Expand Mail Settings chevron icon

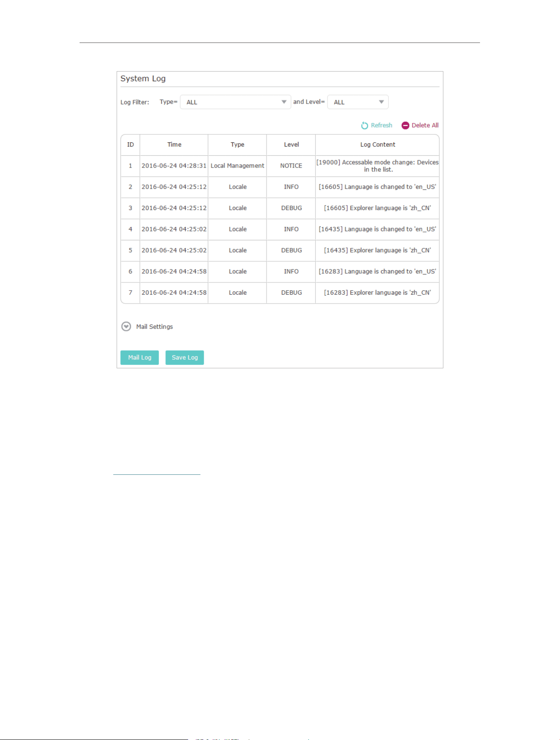point(126,327)
